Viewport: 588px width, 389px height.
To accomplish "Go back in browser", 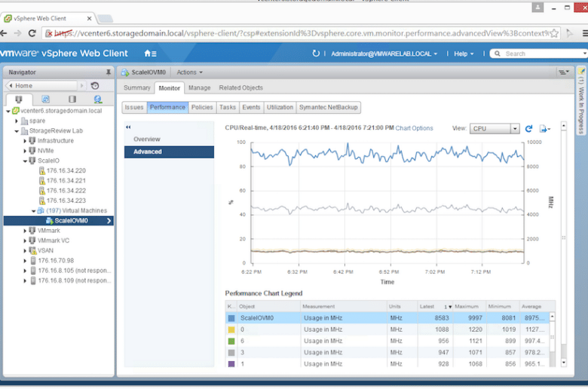I will [x=4, y=33].
